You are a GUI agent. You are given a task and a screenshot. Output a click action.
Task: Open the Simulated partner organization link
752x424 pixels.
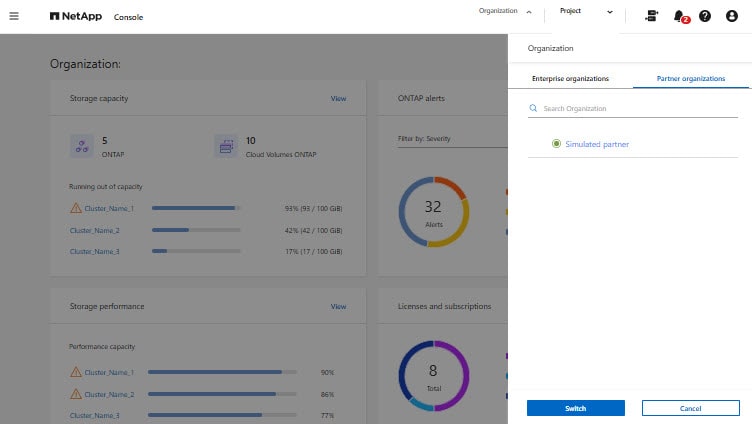[x=597, y=144]
